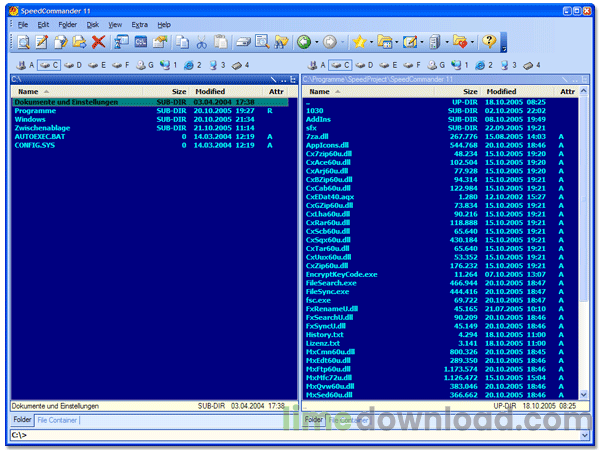Image resolution: width=600 pixels, height=450 pixels.
Task: Switch left pane to drive D
Action: point(73,65)
